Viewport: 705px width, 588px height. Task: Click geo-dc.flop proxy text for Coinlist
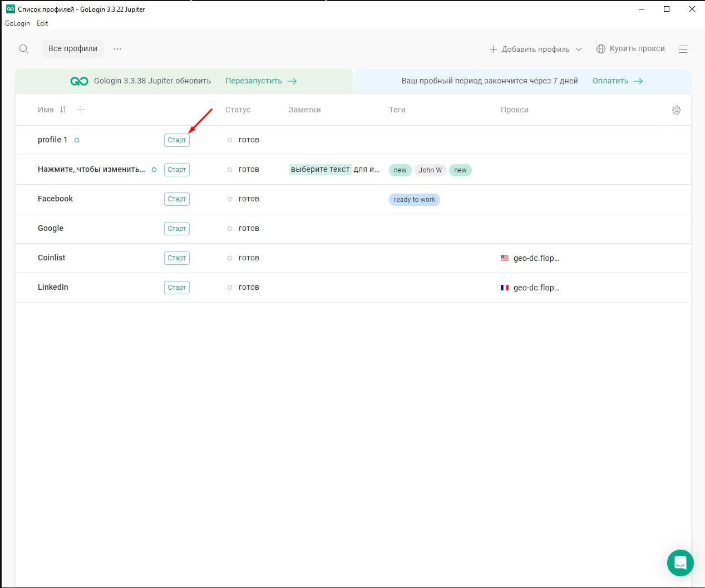pos(536,258)
